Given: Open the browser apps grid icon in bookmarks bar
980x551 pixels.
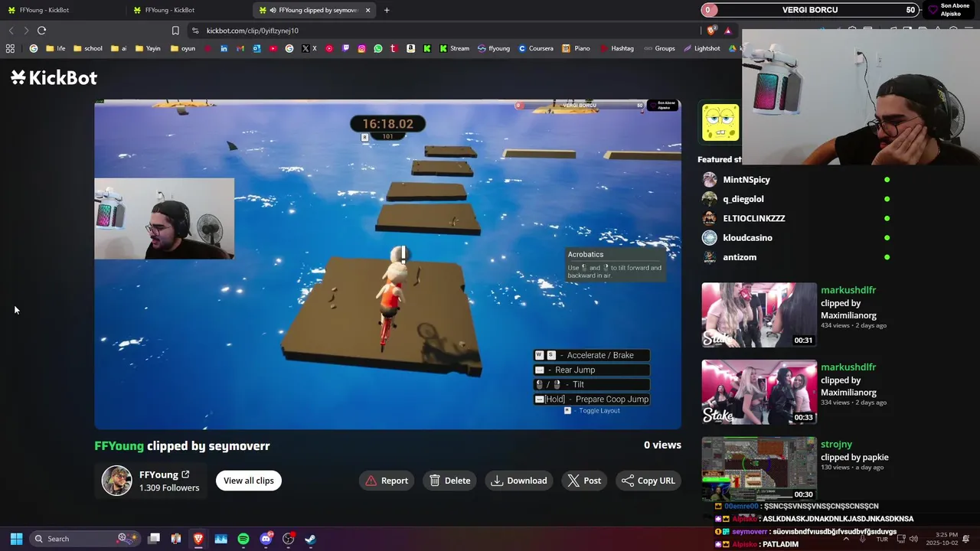Looking at the screenshot, I should point(10,48).
